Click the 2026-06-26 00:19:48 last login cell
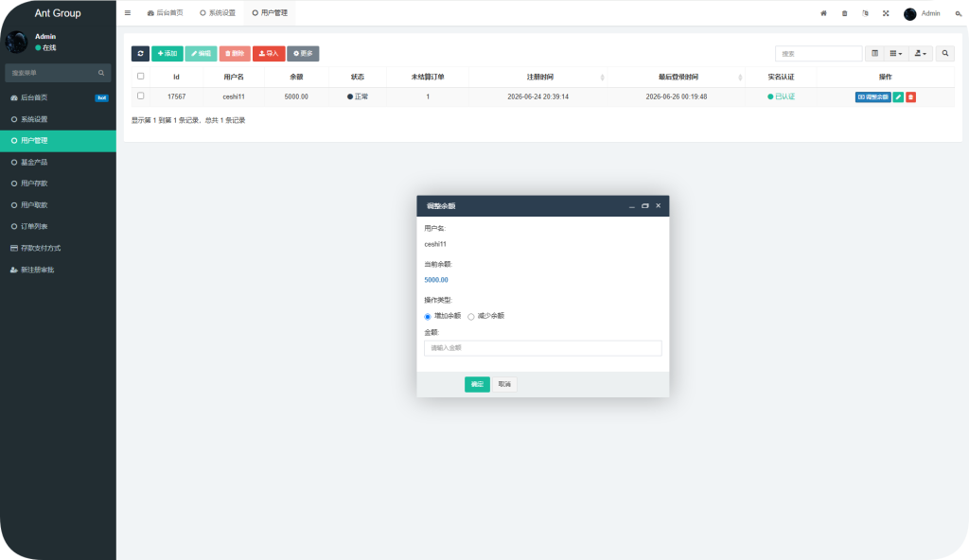The image size is (969, 560). coord(676,97)
